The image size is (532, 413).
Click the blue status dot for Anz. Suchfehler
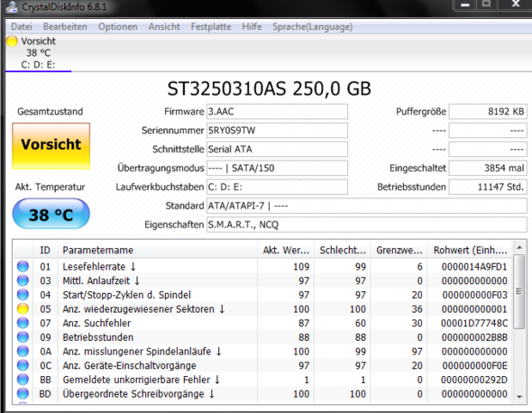coord(23,323)
